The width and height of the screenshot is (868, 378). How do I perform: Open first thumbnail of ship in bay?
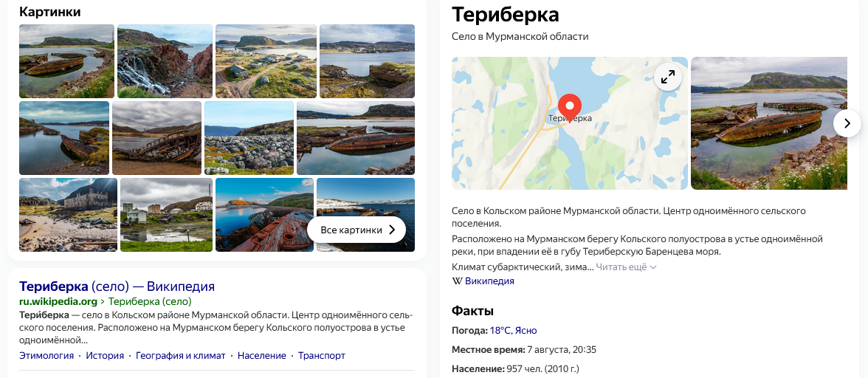point(66,61)
